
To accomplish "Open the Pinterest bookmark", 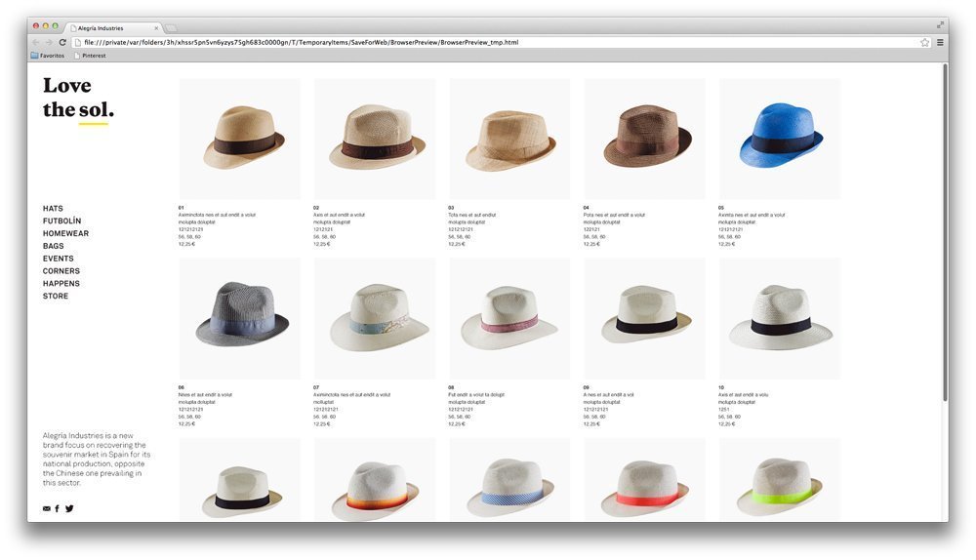I will (90, 56).
